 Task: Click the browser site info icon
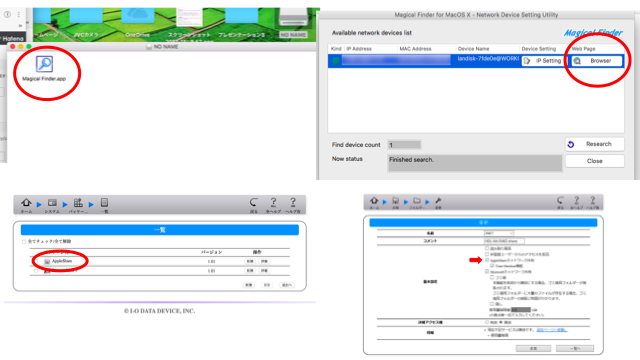click(7, 14)
